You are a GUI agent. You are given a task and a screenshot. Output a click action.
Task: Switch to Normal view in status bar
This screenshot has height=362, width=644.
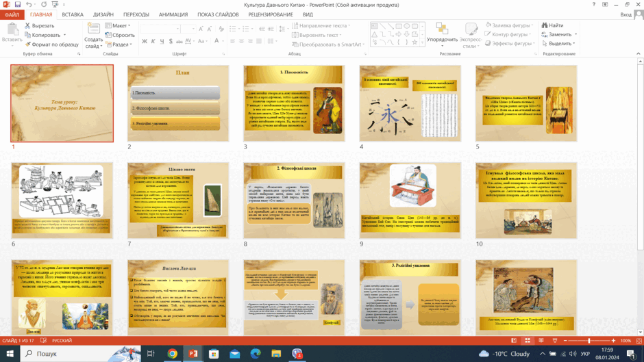(x=514, y=341)
